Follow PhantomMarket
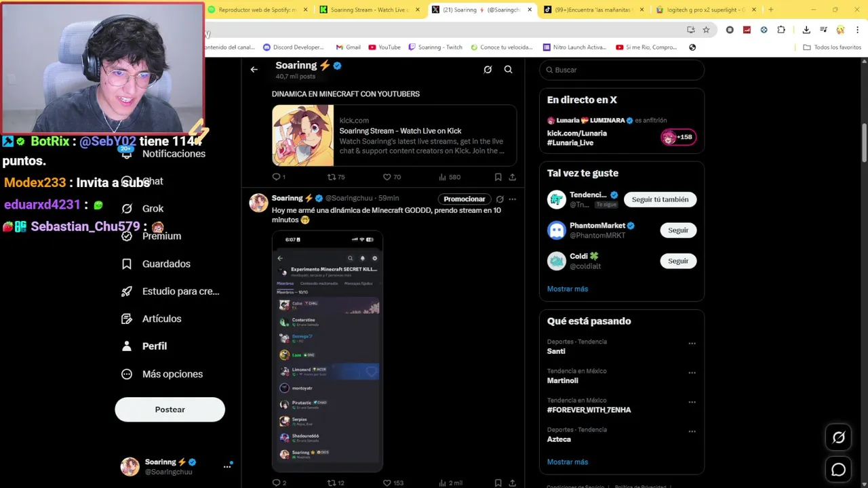Image resolution: width=868 pixels, height=488 pixels. click(678, 230)
